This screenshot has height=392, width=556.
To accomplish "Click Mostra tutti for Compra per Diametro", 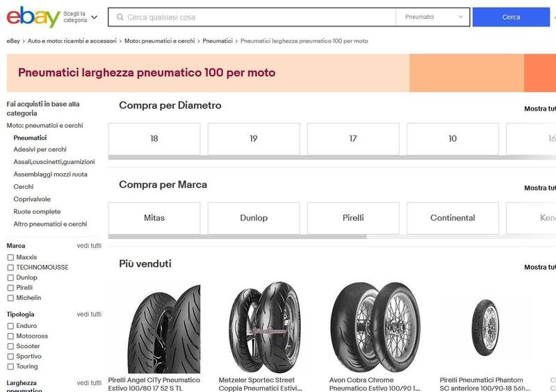I will (x=540, y=109).
